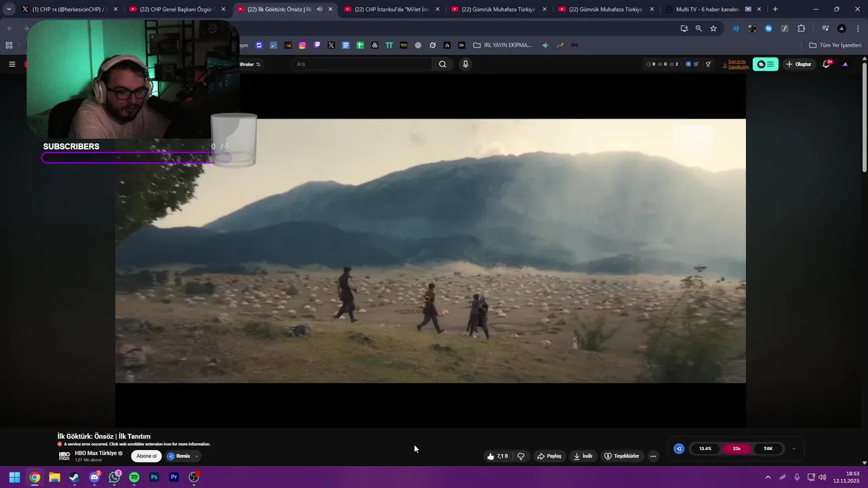Open Instagram bookmark in bookmarks bar
This screenshot has width=868, height=488.
coord(302,45)
